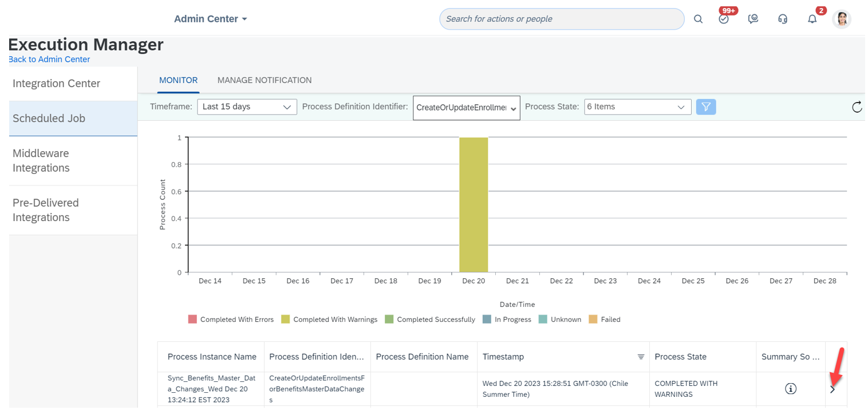The width and height of the screenshot is (868, 410).
Task: Click the search magnifier icon
Action: [x=698, y=19]
